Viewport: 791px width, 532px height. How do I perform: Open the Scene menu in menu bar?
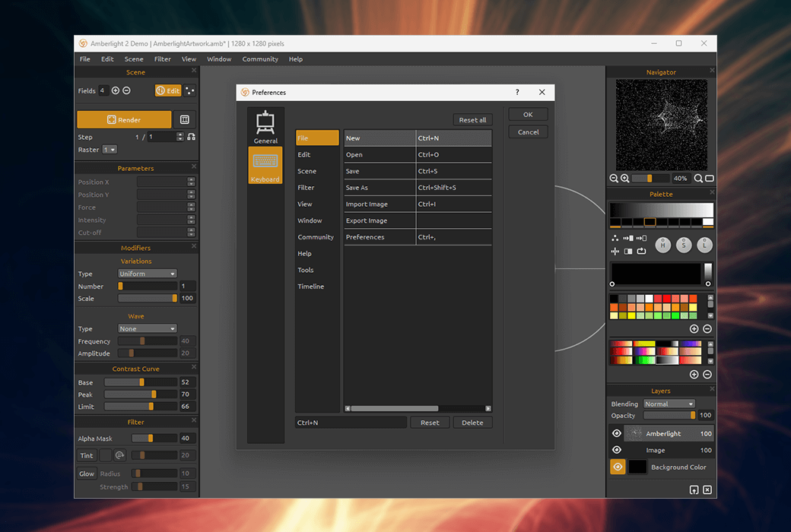[x=134, y=59]
